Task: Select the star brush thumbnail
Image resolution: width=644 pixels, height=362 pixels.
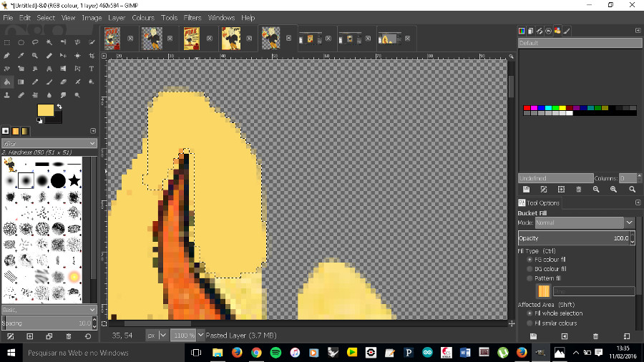Action: pos(74,180)
